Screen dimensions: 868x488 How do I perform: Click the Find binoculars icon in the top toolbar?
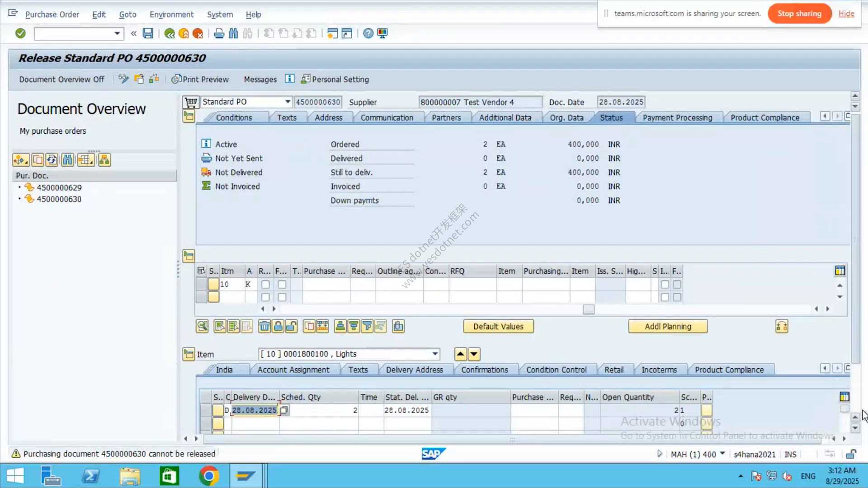(233, 33)
